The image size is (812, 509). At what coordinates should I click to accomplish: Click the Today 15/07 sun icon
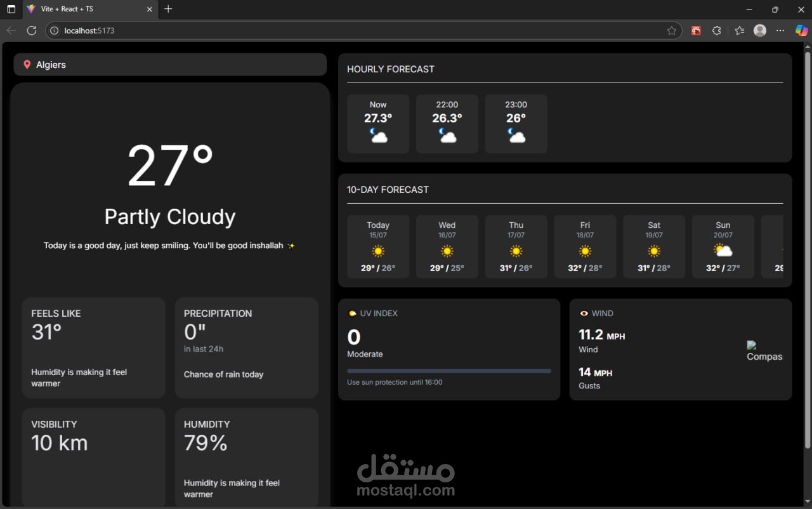click(378, 251)
